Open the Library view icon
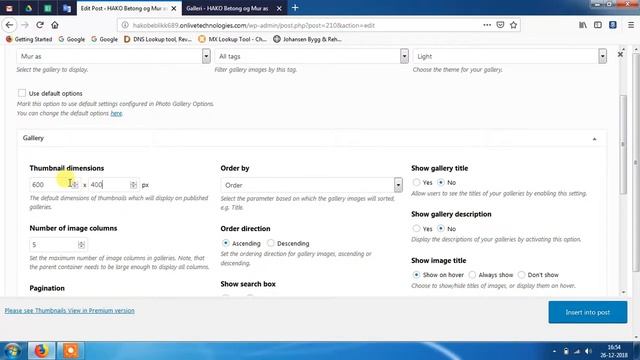 pyautogui.click(x=583, y=25)
